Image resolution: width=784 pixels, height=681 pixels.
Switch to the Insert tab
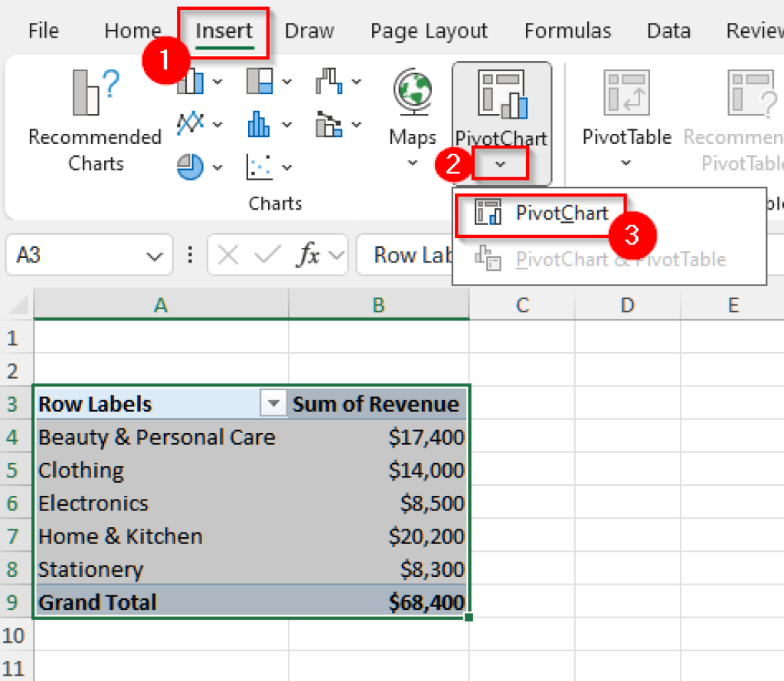(224, 31)
